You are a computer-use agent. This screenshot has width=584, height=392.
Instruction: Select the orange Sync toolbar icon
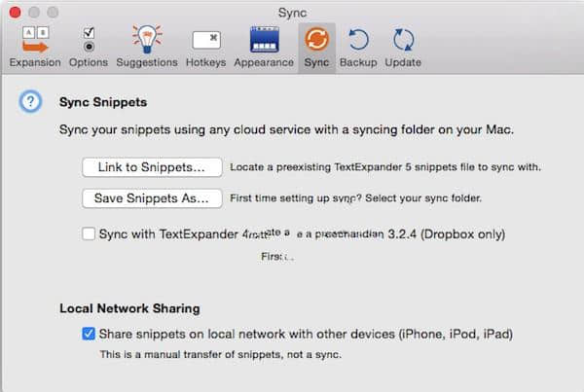coord(316,40)
